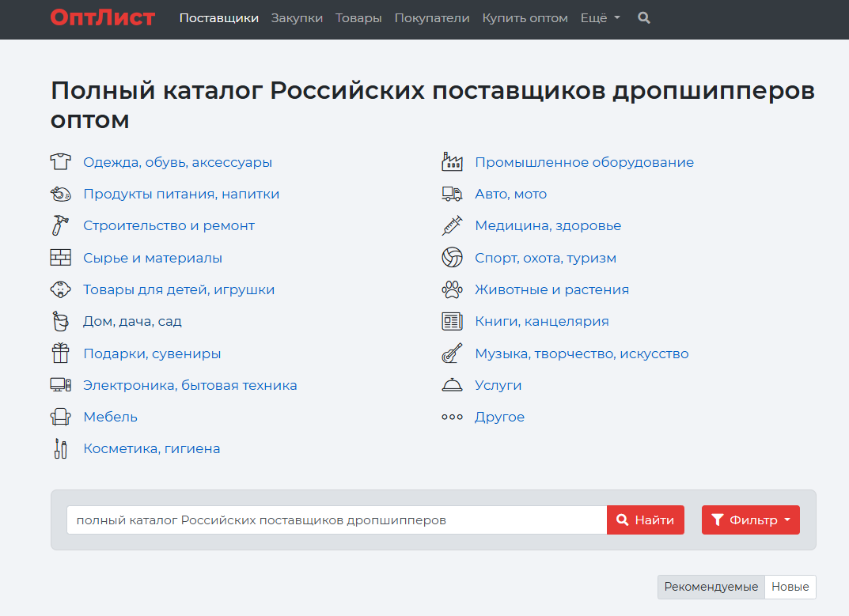The image size is (849, 616).
Task: Open the Фильтр dropdown
Action: pyautogui.click(x=750, y=520)
